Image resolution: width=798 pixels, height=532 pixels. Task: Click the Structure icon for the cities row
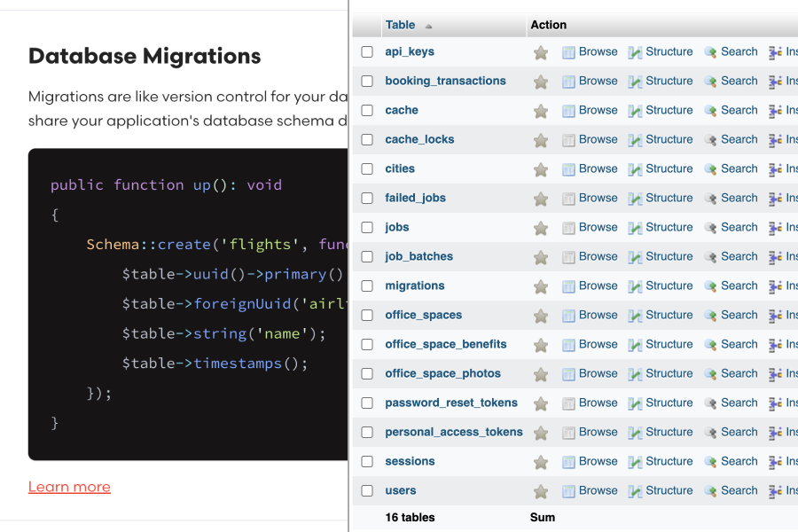point(635,169)
